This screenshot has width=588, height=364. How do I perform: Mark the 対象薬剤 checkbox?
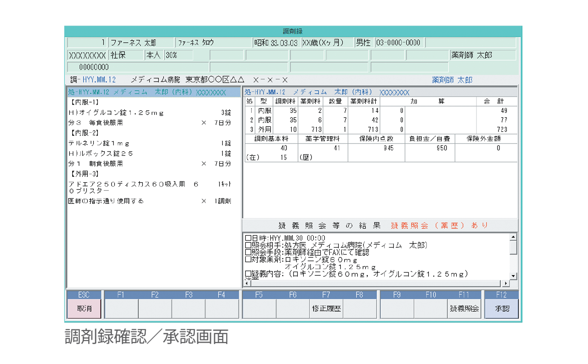(x=248, y=259)
